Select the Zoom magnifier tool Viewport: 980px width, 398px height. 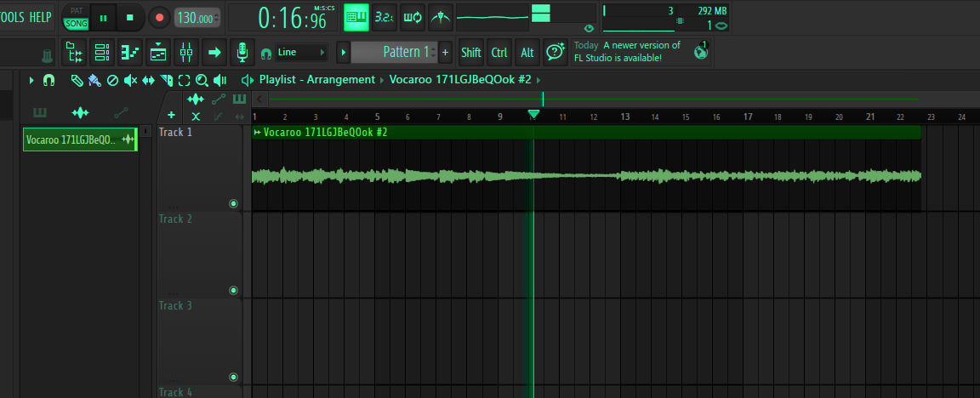[202, 80]
